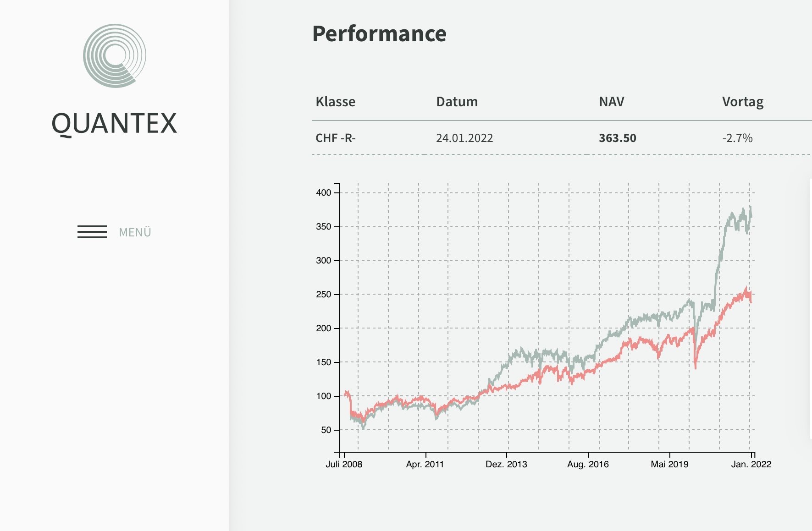Image resolution: width=812 pixels, height=531 pixels.
Task: Click the Apr. 2011 axis label
Action: 425,464
